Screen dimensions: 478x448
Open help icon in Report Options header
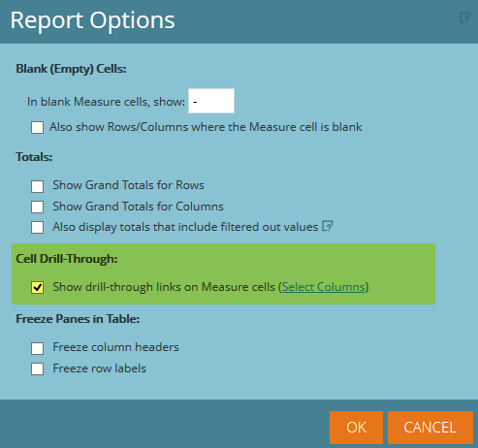464,17
